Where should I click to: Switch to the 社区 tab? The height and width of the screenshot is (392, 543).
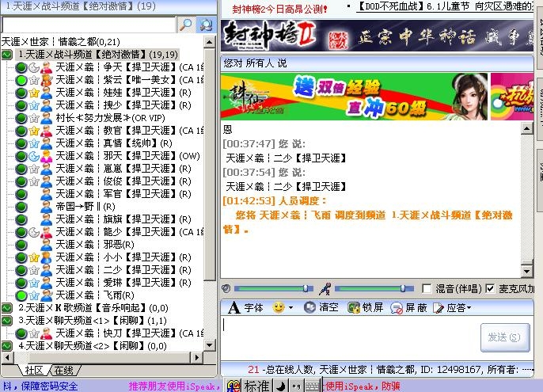[x=34, y=371]
